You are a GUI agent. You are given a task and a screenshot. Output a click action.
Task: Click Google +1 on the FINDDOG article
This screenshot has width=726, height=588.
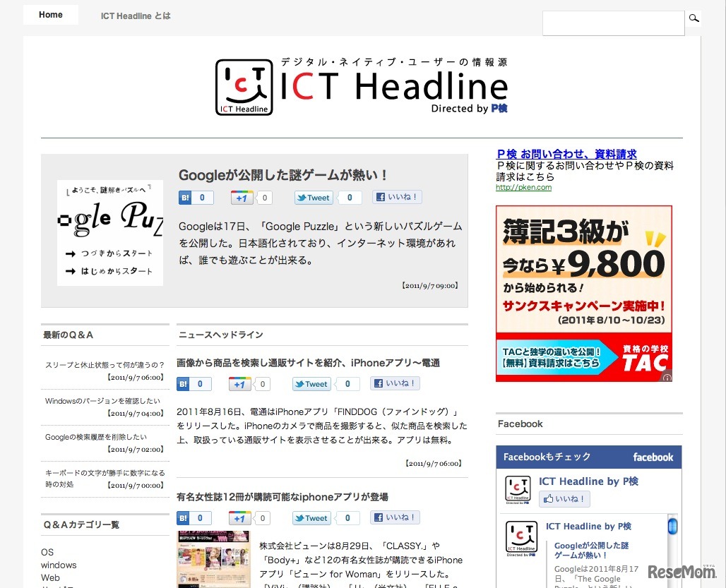240,384
